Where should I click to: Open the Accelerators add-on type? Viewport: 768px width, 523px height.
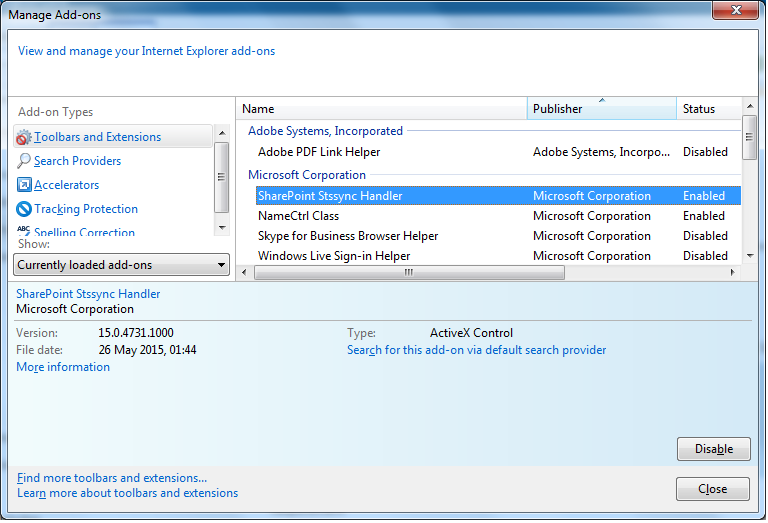67,185
